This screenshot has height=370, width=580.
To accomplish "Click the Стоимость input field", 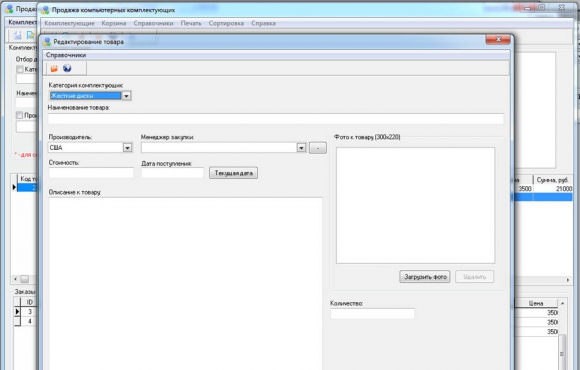I will [x=91, y=173].
